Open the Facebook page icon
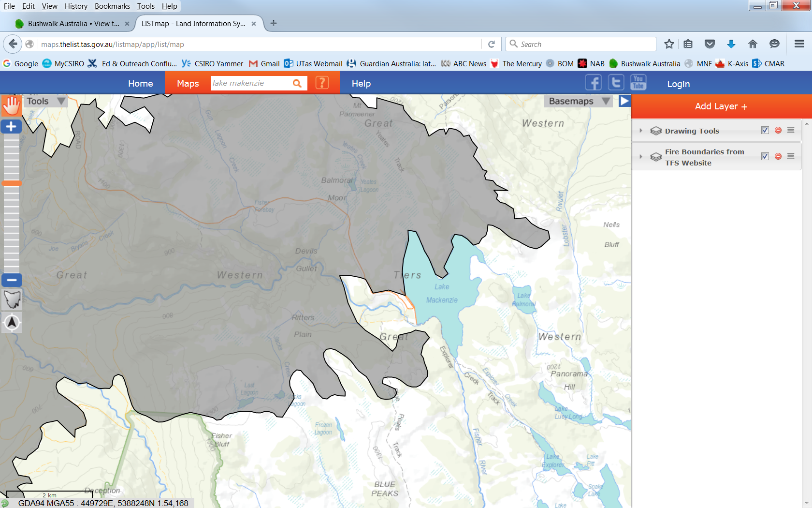This screenshot has height=508, width=812. pyautogui.click(x=594, y=83)
